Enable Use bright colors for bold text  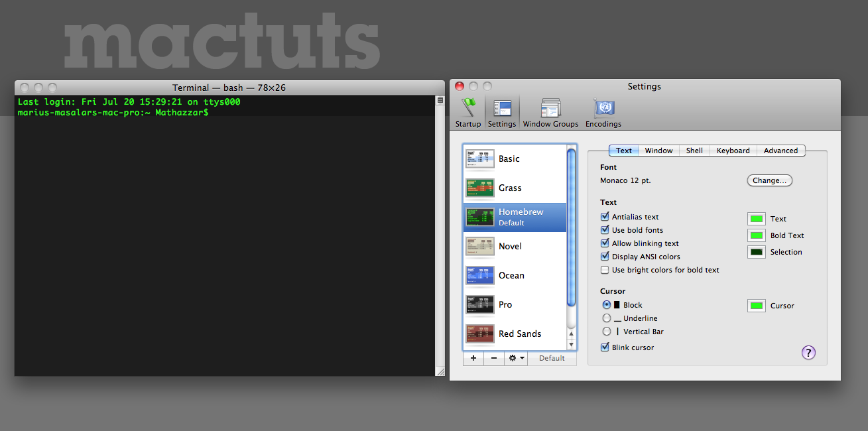[x=605, y=270]
